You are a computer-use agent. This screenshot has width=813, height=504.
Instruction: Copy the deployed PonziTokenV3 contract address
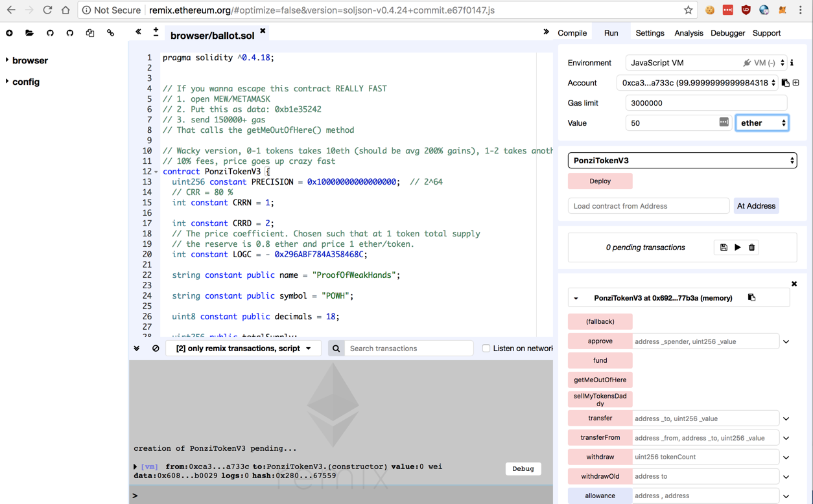(751, 298)
